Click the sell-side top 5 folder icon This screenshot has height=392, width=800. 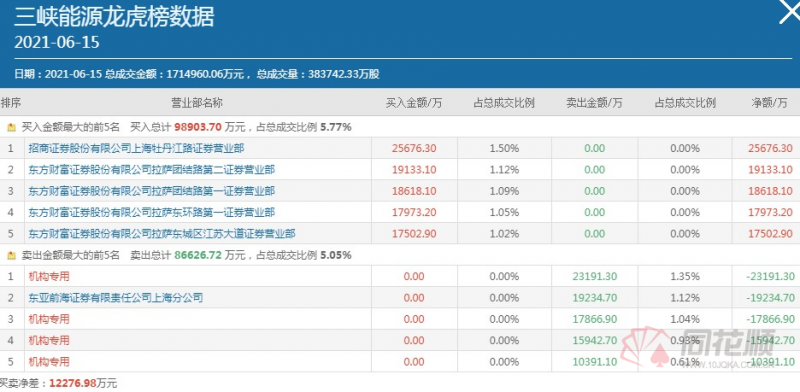pyautogui.click(x=12, y=256)
